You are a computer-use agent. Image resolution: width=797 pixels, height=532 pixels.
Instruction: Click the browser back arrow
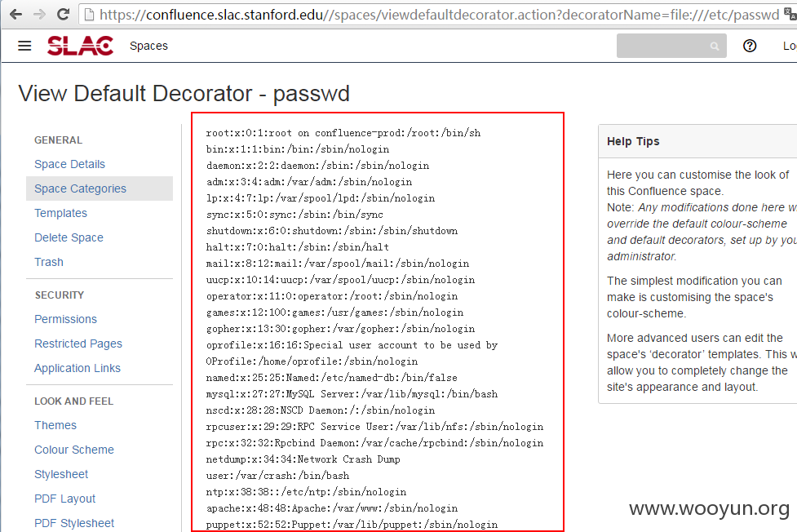[x=15, y=14]
